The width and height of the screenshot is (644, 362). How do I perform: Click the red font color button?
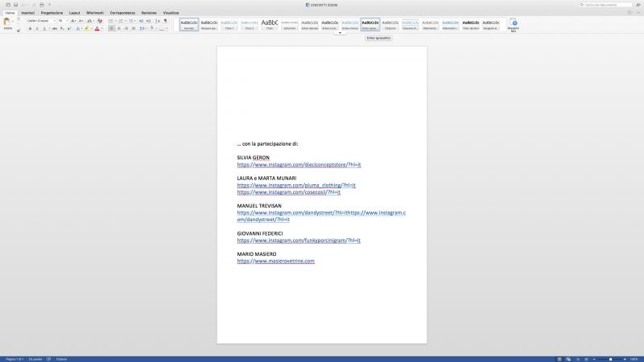tap(97, 29)
